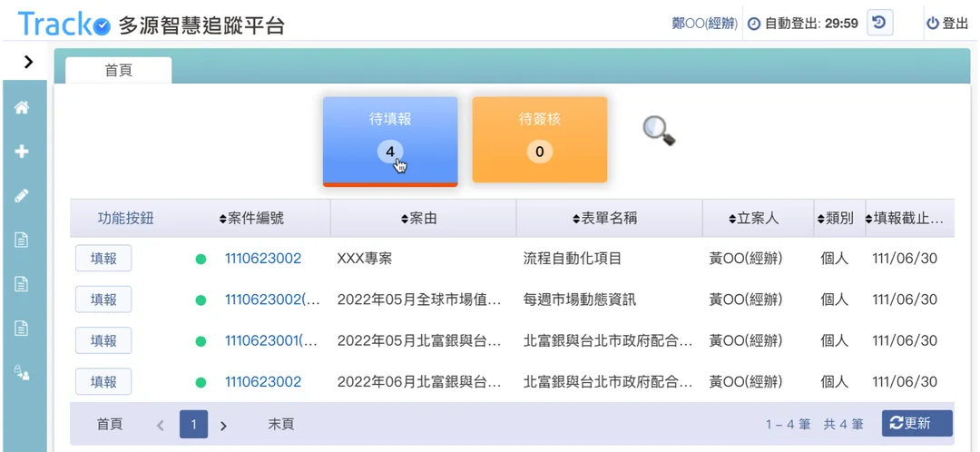The height and width of the screenshot is (452, 980).
Task: Click the green status dot of XXX專案 row
Action: (x=201, y=259)
